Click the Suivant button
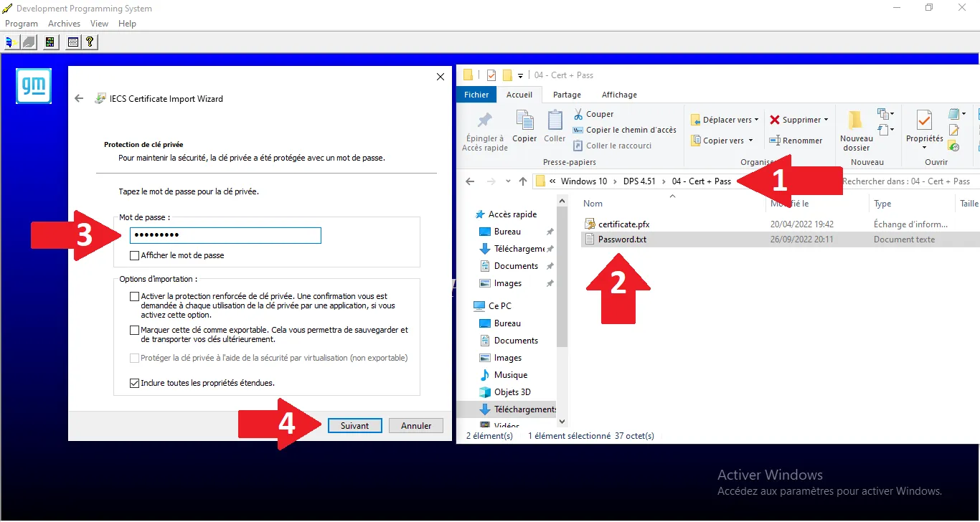 click(x=354, y=426)
